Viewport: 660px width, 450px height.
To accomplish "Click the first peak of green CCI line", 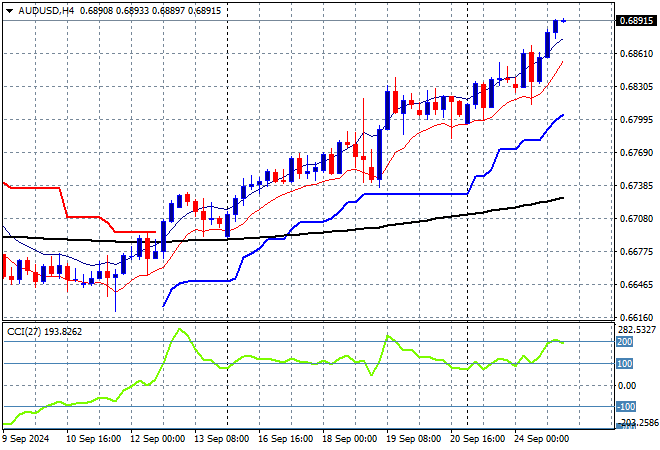I will (180, 329).
